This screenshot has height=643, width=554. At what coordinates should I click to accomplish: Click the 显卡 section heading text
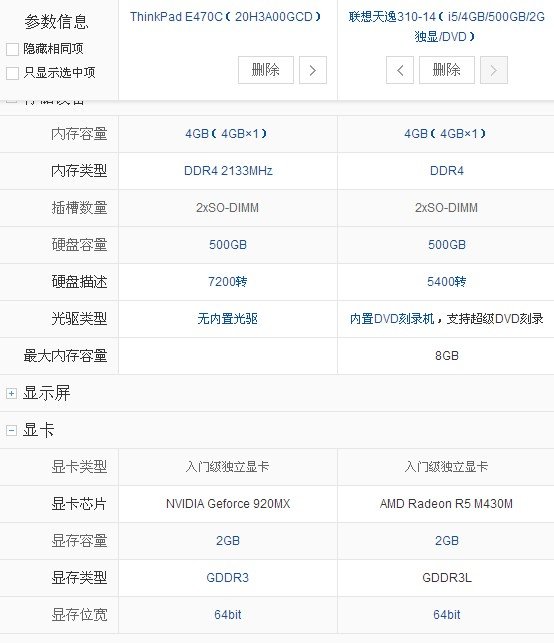[x=39, y=430]
